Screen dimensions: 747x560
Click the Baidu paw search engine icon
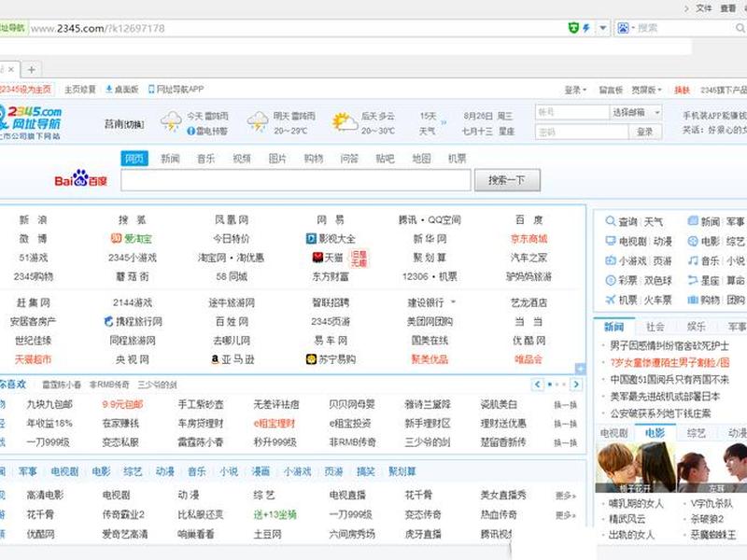click(x=623, y=28)
